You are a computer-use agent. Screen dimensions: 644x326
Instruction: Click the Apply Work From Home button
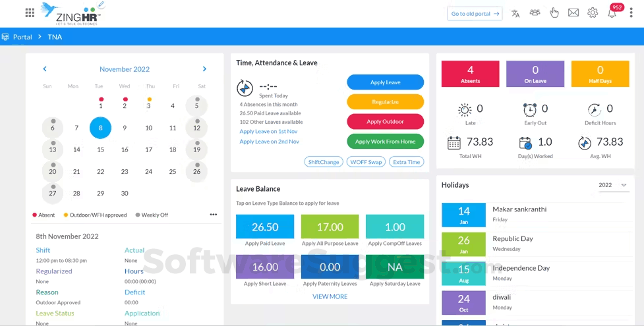[385, 142]
